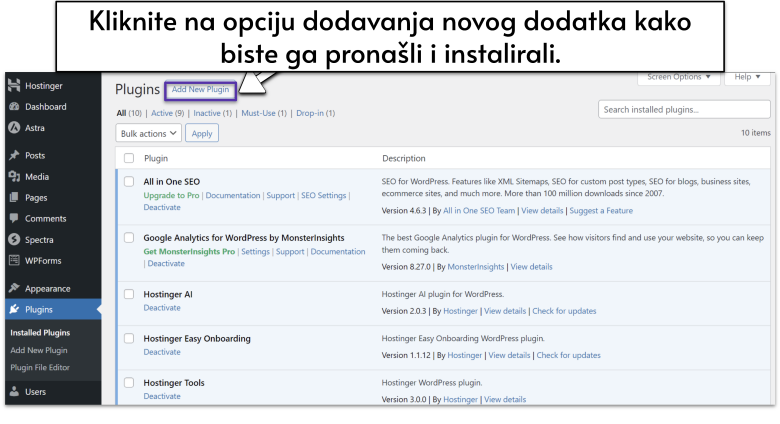Image resolution: width=780 pixels, height=424 pixels.
Task: Check for updates for Hostinger Easy Onboarding
Action: (x=569, y=355)
